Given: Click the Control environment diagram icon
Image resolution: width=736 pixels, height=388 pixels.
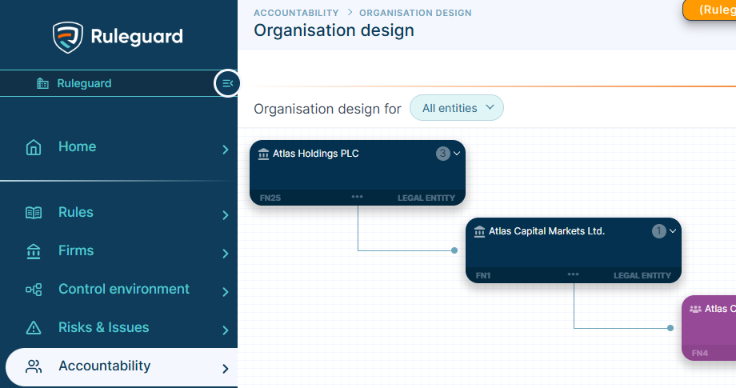Looking at the screenshot, I should [x=33, y=289].
